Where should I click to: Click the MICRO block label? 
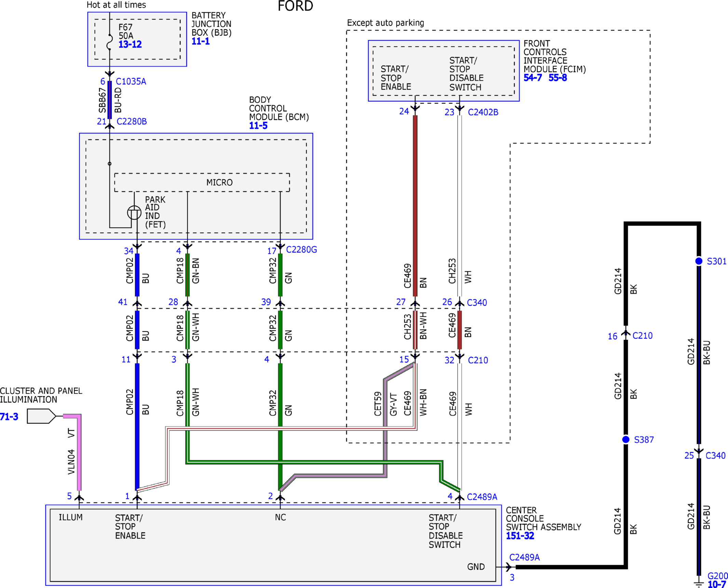click(x=219, y=183)
